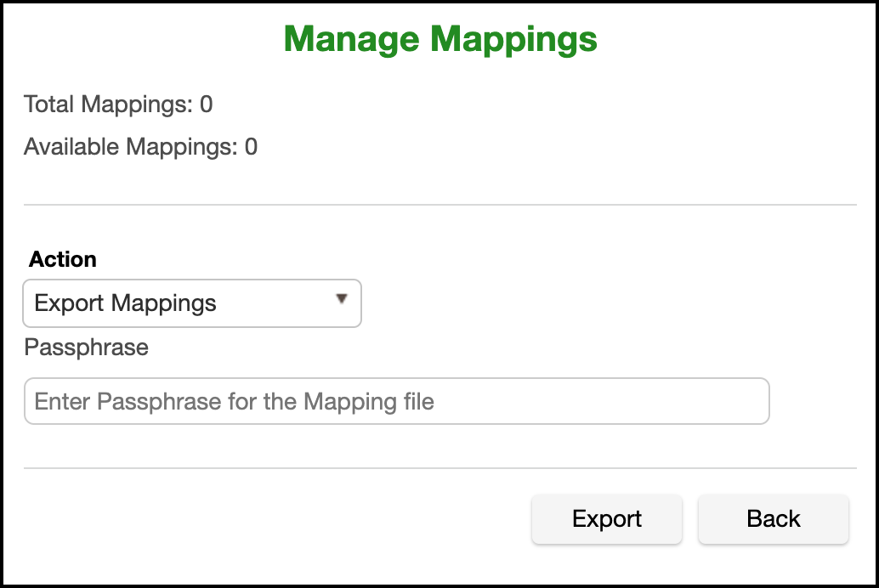Click the divider line below Available Mappings
Screen dimensions: 879x588
(439, 205)
